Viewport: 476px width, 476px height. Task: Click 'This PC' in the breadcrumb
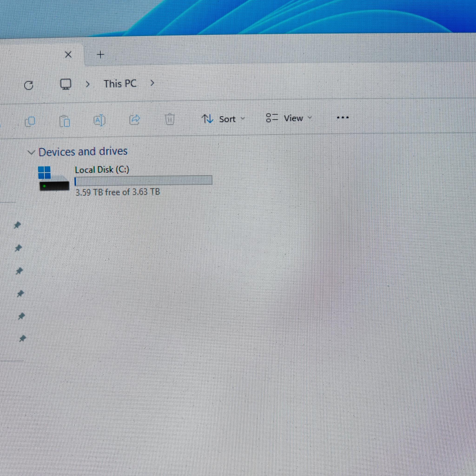coord(120,84)
